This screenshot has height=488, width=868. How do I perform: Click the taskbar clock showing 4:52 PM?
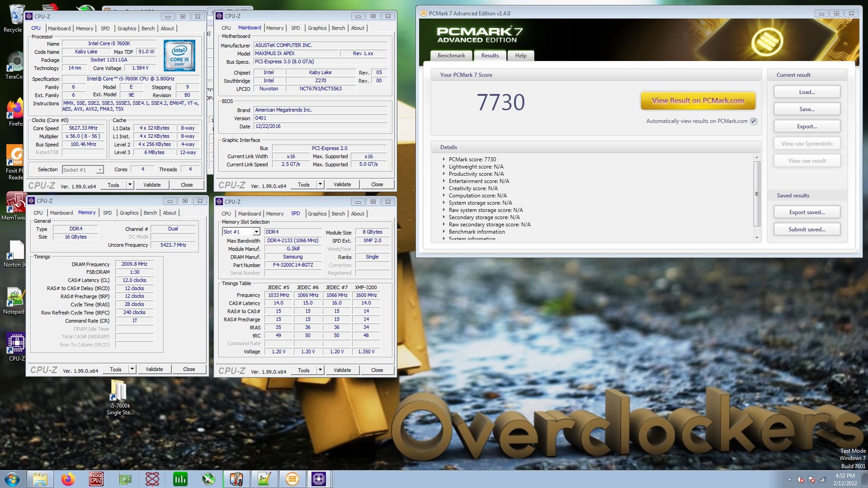pyautogui.click(x=845, y=479)
